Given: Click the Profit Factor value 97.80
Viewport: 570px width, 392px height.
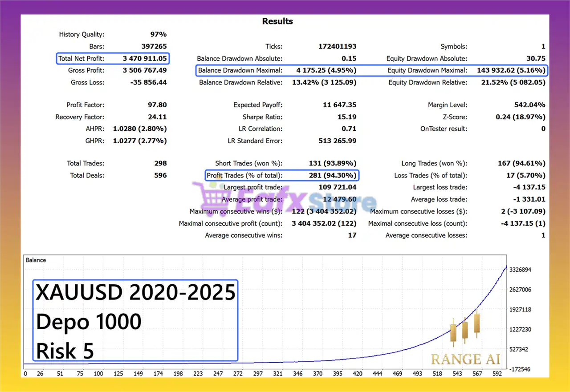Looking at the screenshot, I should (x=157, y=105).
